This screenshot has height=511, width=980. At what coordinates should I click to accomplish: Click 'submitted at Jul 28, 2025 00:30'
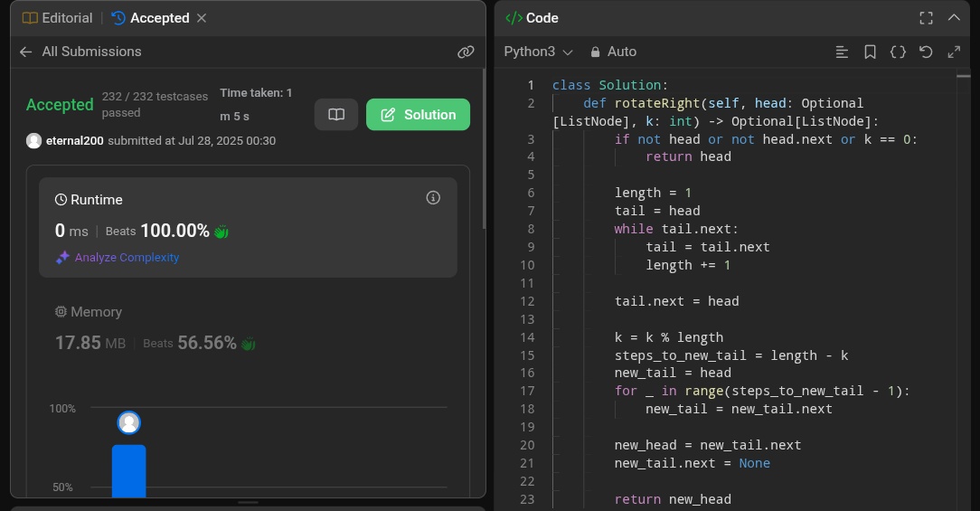pyautogui.click(x=192, y=141)
